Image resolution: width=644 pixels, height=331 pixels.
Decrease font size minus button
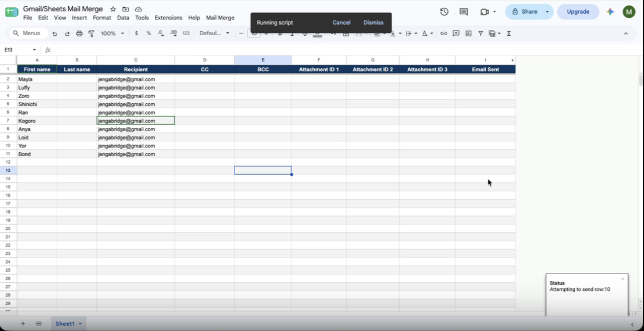(x=241, y=33)
